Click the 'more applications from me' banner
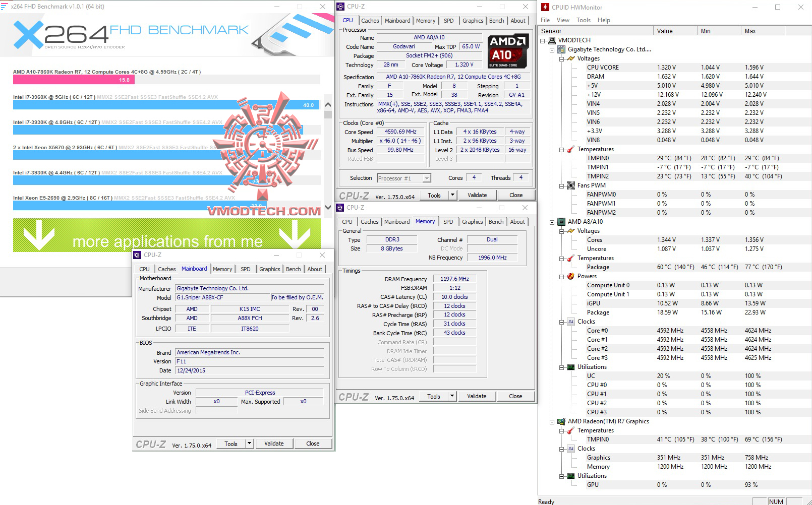 tap(167, 235)
